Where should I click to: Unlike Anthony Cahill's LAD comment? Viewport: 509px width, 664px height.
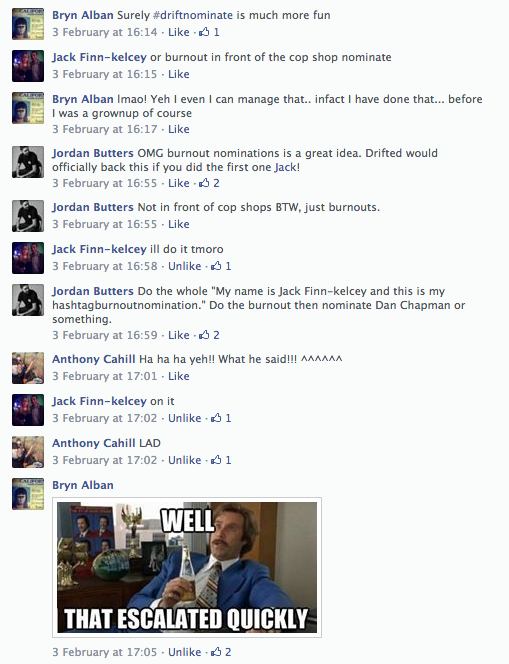185,460
